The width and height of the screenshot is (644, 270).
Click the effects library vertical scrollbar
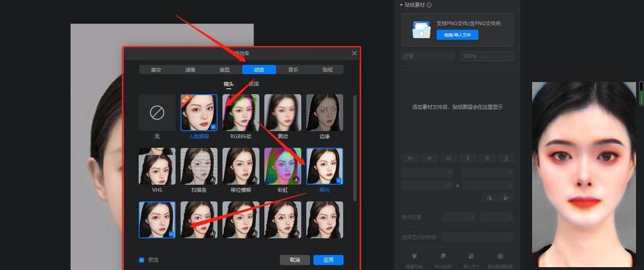pos(355,148)
